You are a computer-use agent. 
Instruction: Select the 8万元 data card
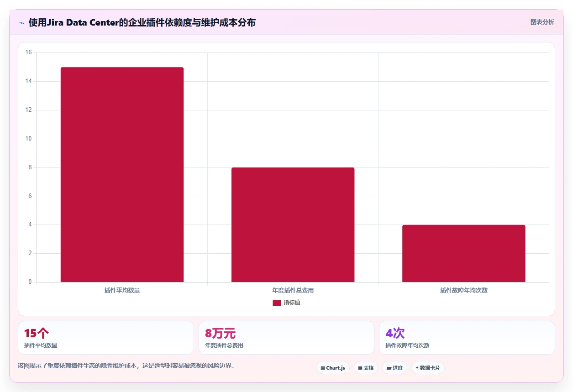tap(287, 338)
